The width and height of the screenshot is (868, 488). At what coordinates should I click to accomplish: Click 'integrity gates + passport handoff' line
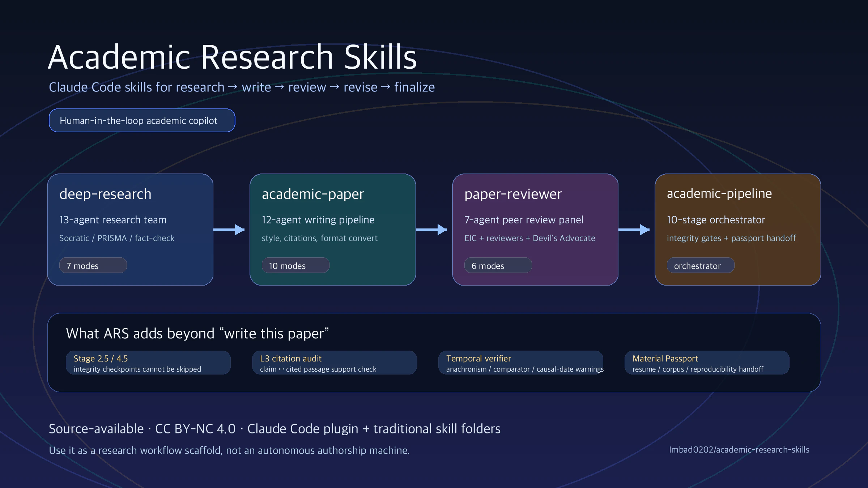(x=731, y=238)
